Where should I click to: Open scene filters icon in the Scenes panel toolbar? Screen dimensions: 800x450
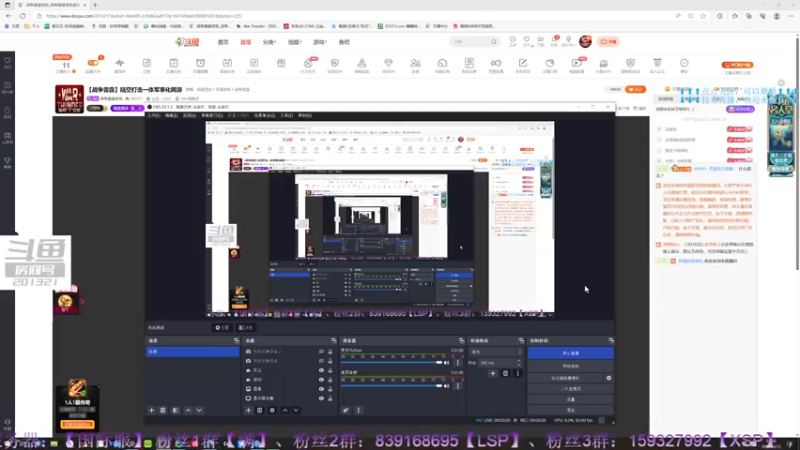click(x=176, y=410)
